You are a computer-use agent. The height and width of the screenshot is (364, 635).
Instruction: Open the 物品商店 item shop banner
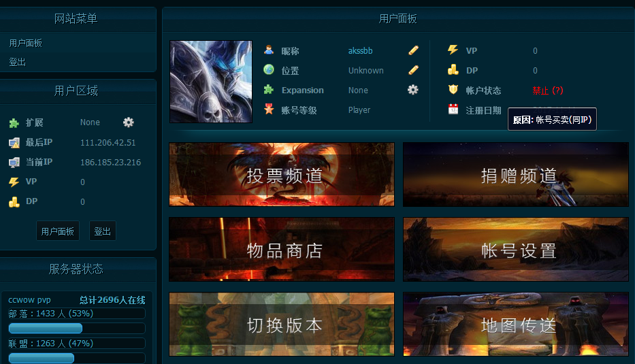click(282, 249)
